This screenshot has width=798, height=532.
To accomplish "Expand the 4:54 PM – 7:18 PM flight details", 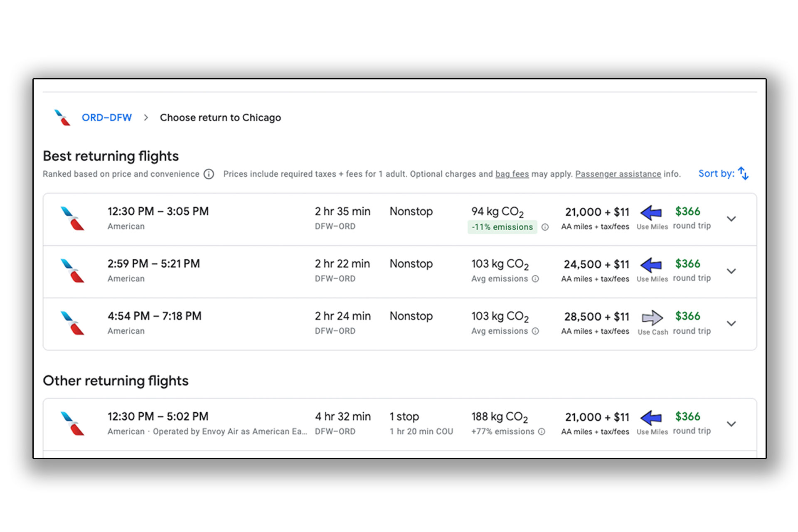I will pos(731,323).
